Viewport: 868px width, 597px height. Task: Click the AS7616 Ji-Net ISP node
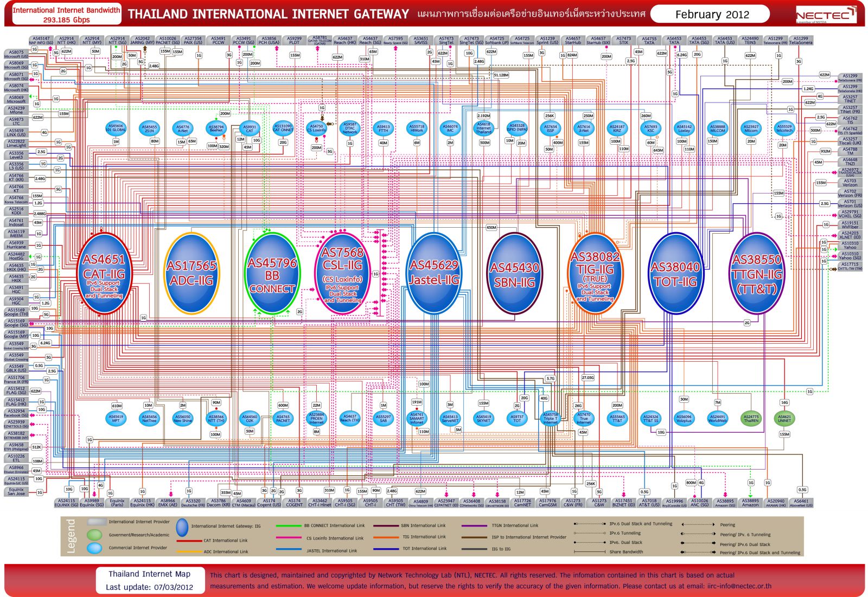[584, 129]
